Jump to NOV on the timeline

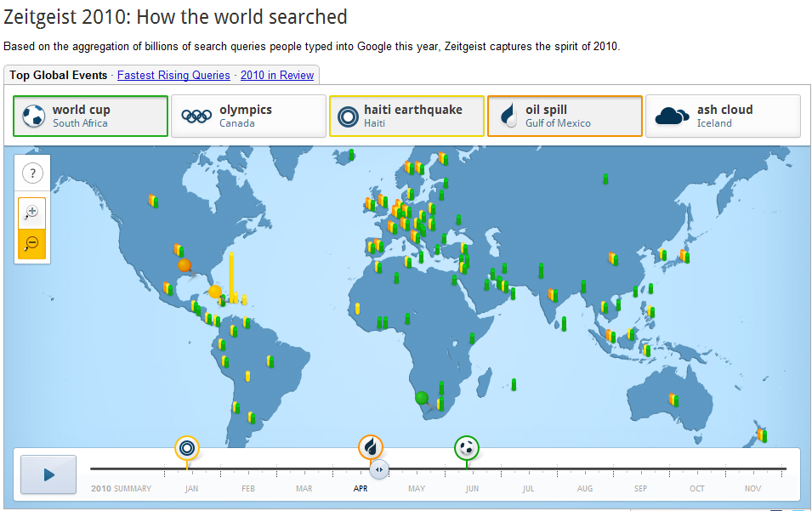tap(753, 488)
